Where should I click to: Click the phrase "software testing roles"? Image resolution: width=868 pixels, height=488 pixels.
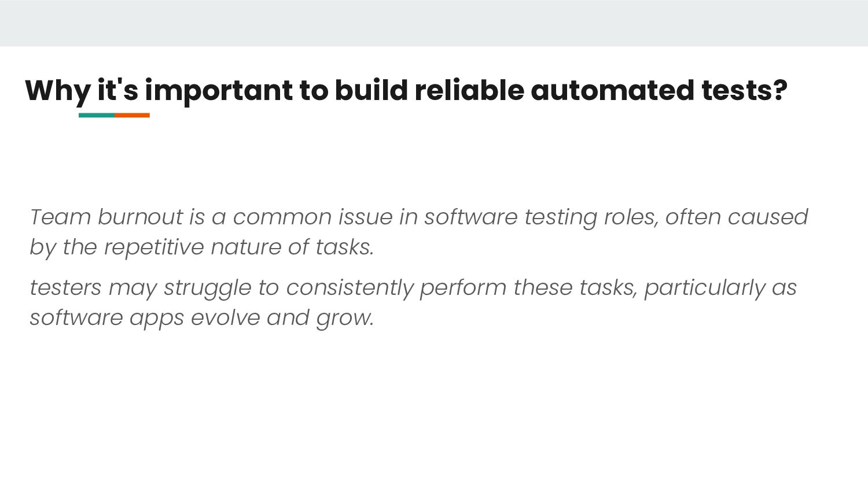click(540, 217)
